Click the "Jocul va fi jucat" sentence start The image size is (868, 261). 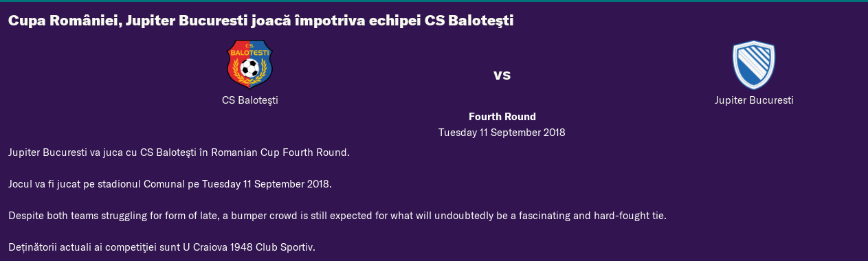point(43,184)
